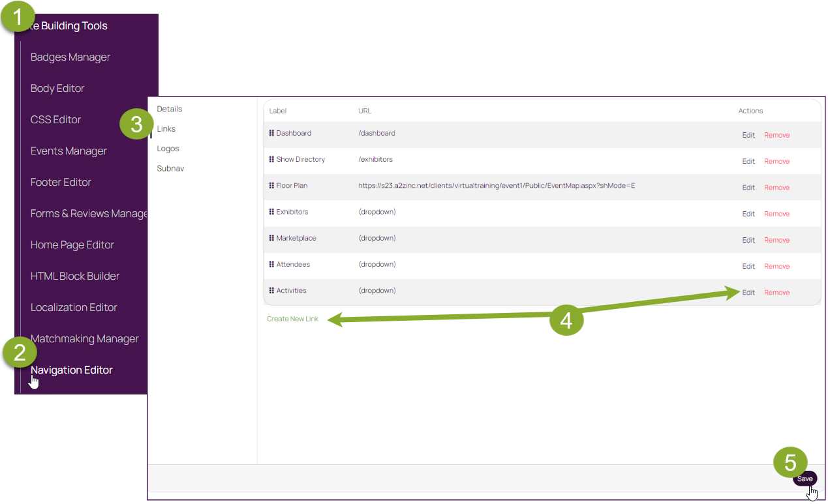The width and height of the screenshot is (828, 504).
Task: Remove the Floor Plan link
Action: point(776,187)
